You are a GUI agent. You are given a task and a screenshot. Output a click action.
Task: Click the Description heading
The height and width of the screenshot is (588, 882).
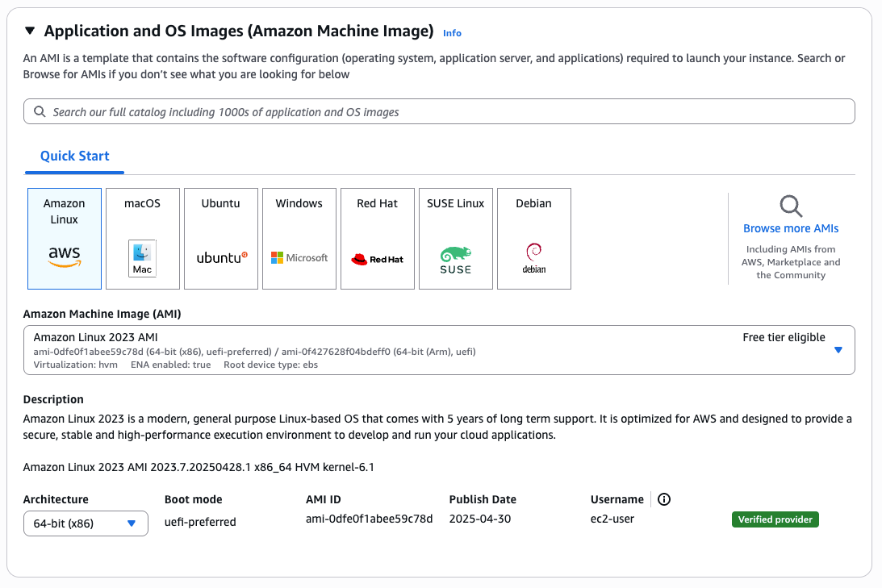(53, 399)
